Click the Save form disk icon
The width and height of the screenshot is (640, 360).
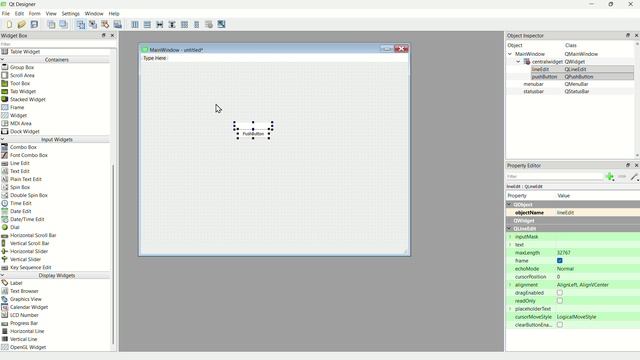(x=34, y=24)
